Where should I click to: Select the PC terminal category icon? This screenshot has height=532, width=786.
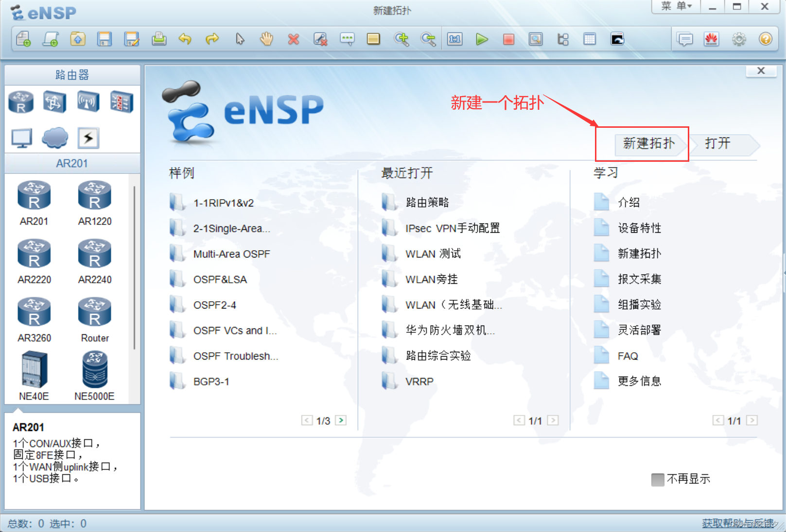22,138
